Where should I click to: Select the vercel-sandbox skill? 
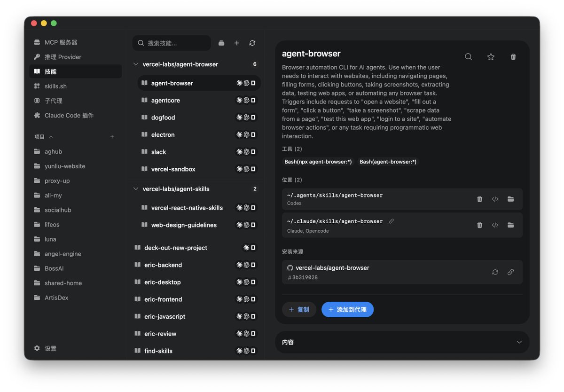click(x=199, y=169)
